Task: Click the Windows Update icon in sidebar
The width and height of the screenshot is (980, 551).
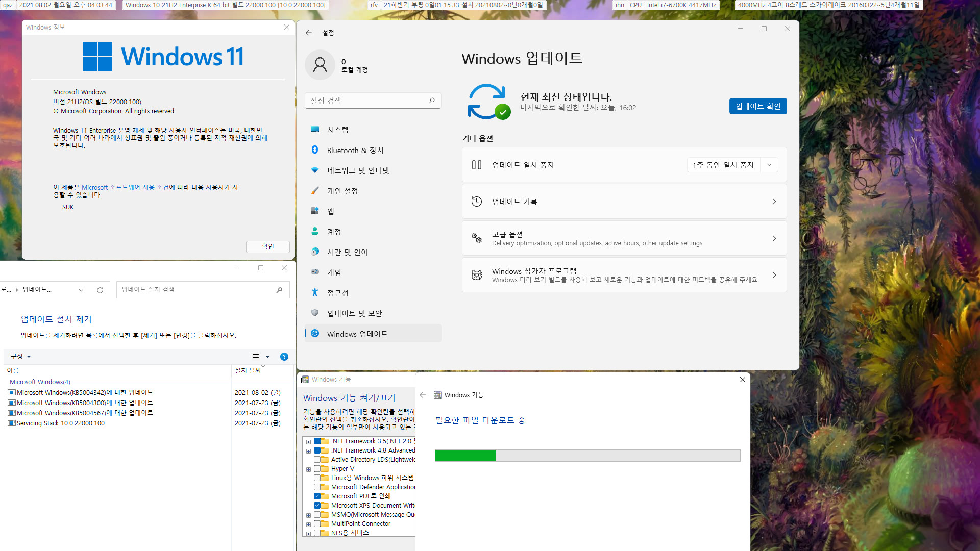Action: pos(314,333)
